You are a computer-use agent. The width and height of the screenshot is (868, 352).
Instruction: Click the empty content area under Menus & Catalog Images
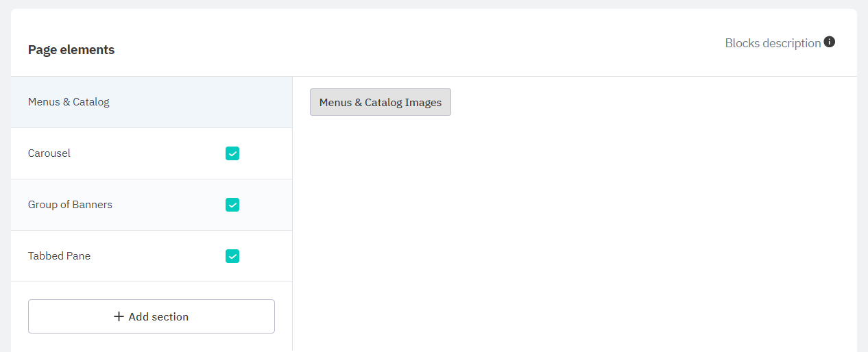click(x=575, y=233)
